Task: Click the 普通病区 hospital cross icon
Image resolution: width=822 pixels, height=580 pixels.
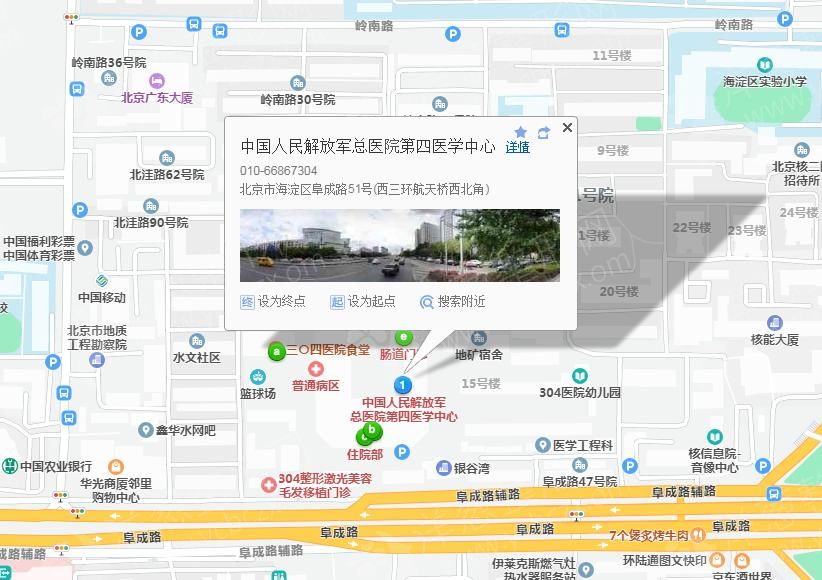Action: click(x=316, y=369)
